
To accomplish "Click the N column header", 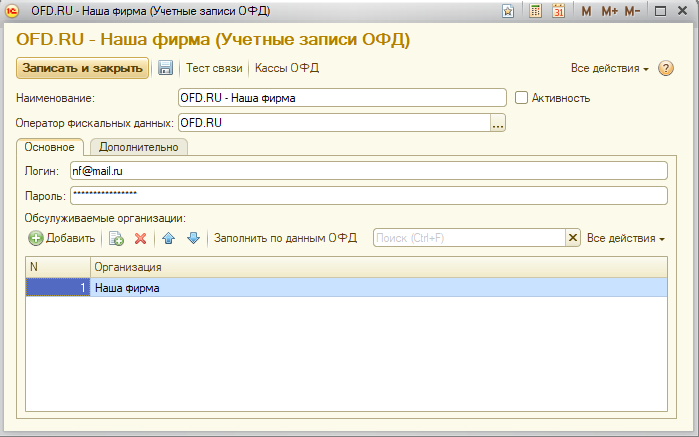I will click(x=58, y=267).
